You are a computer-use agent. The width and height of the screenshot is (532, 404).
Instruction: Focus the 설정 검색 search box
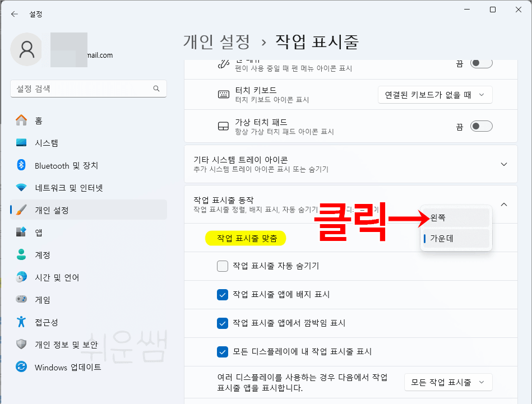pyautogui.click(x=89, y=89)
